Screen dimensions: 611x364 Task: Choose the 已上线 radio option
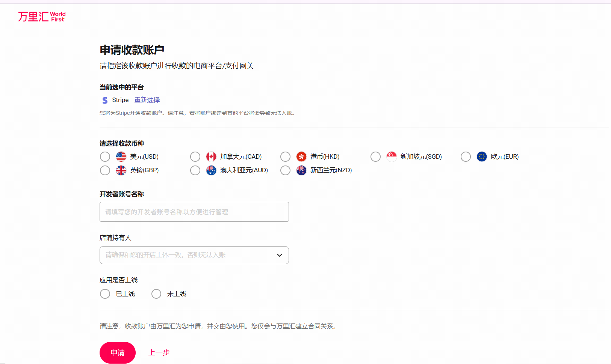(x=105, y=294)
